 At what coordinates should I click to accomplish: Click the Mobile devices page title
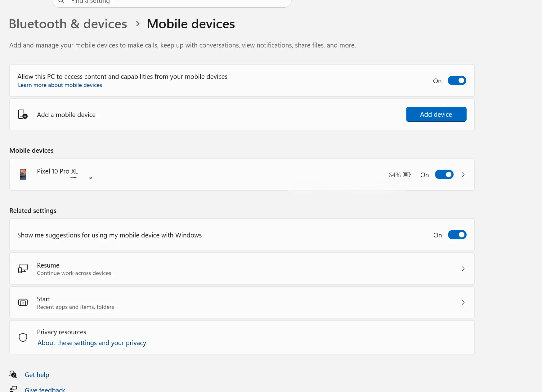(x=191, y=24)
